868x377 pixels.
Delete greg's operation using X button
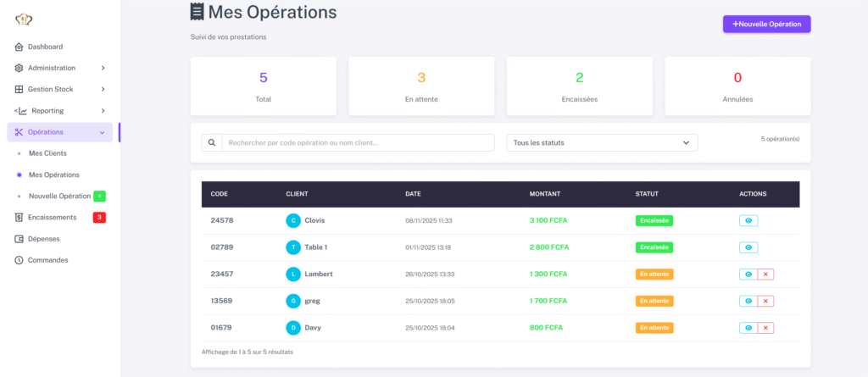point(765,301)
